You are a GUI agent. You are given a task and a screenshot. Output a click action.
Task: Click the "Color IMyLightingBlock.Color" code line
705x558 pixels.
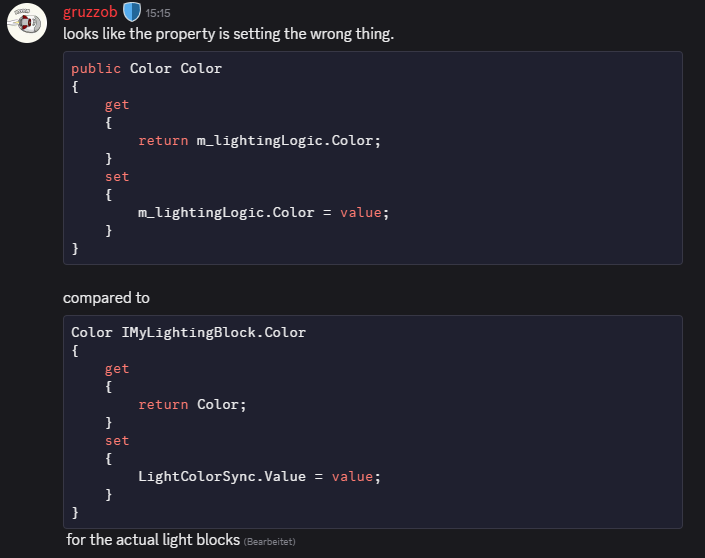188,332
